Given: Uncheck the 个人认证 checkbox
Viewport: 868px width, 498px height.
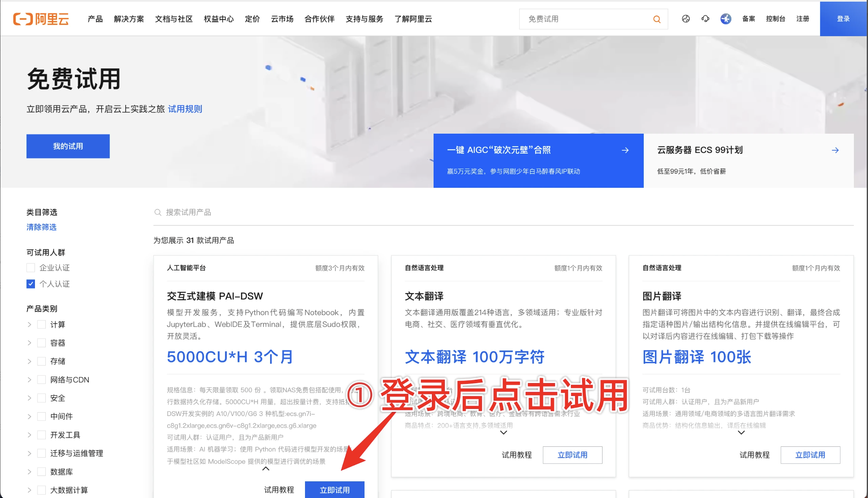Looking at the screenshot, I should (x=31, y=284).
